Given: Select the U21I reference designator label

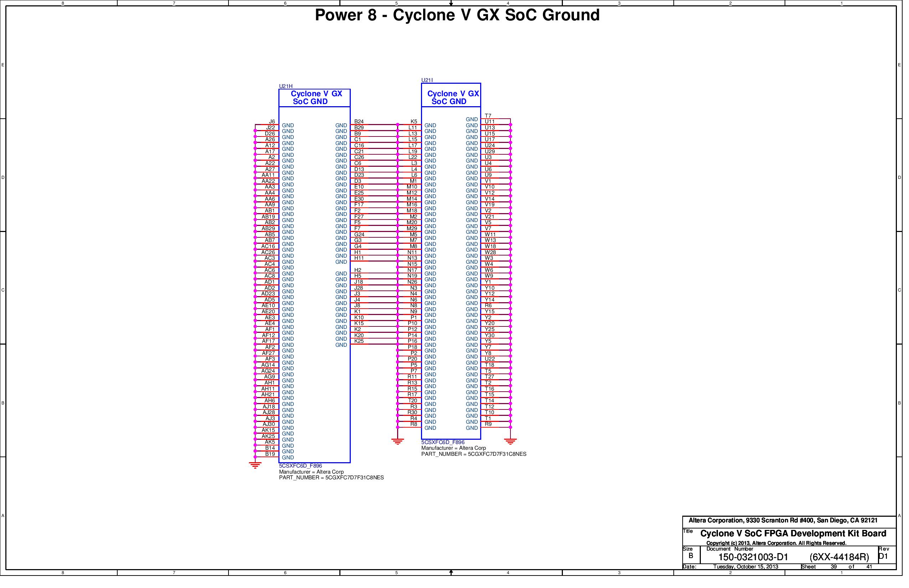Looking at the screenshot, I should (427, 80).
